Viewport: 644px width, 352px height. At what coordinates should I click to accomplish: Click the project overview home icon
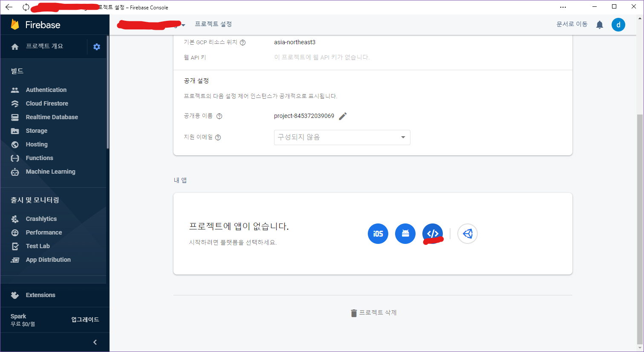click(15, 47)
